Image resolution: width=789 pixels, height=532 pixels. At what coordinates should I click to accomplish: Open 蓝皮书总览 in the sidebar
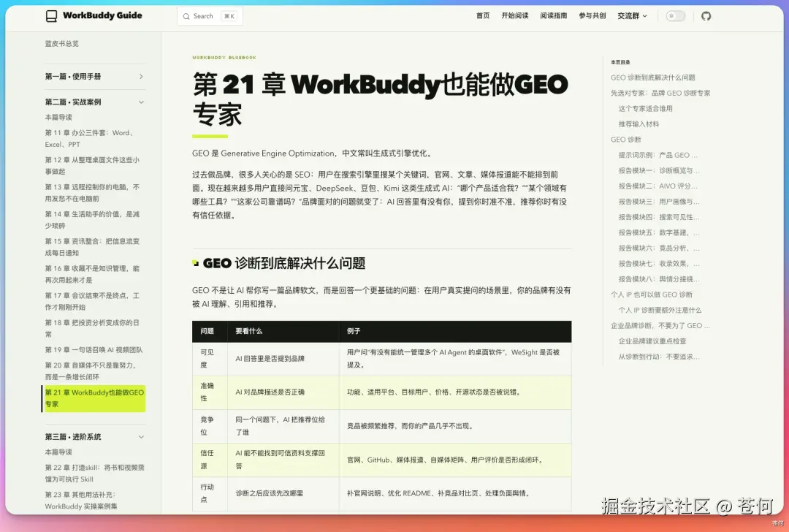[62, 44]
